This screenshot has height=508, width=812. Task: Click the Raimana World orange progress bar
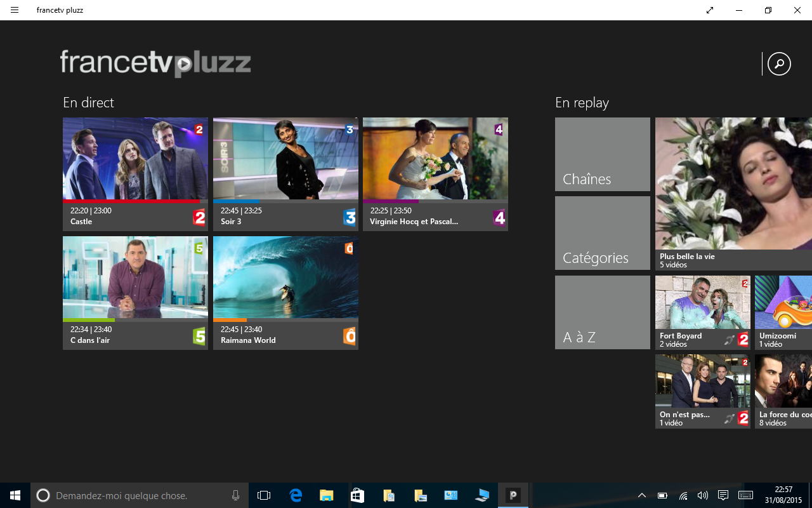pos(230,320)
